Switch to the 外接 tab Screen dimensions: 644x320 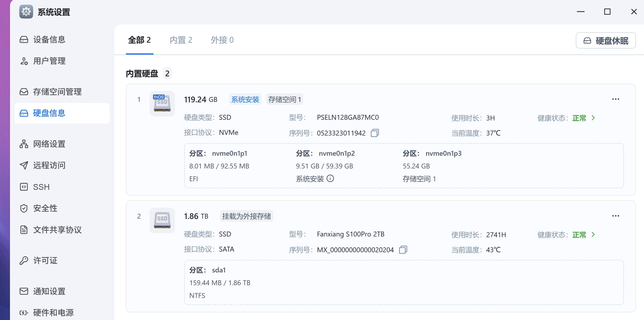(222, 40)
